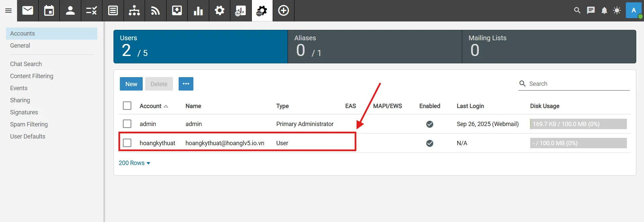The image size is (644, 222).
Task: Check the select-all checkbox in header
Action: pos(127,106)
